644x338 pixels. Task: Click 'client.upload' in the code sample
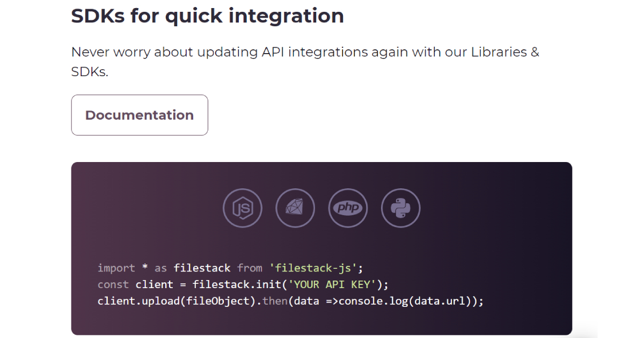tap(139, 301)
